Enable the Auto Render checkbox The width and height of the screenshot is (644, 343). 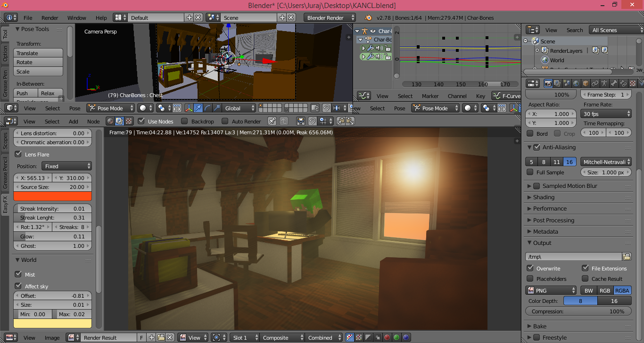click(x=225, y=121)
